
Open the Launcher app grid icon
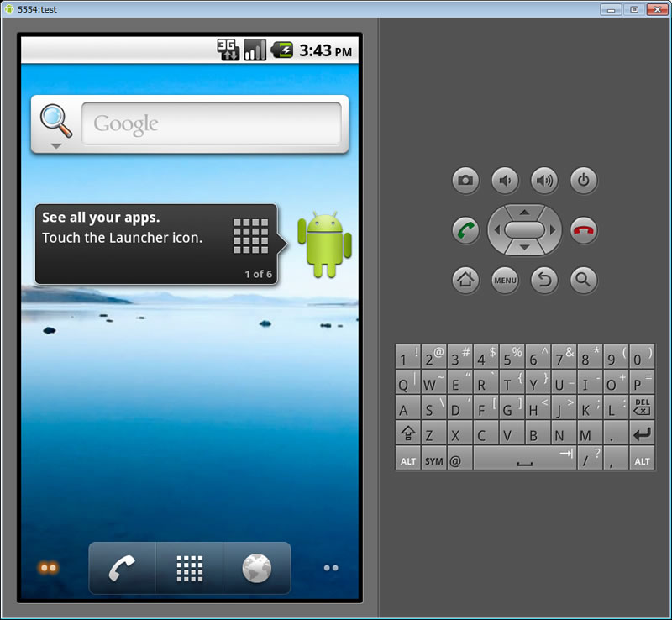[190, 569]
